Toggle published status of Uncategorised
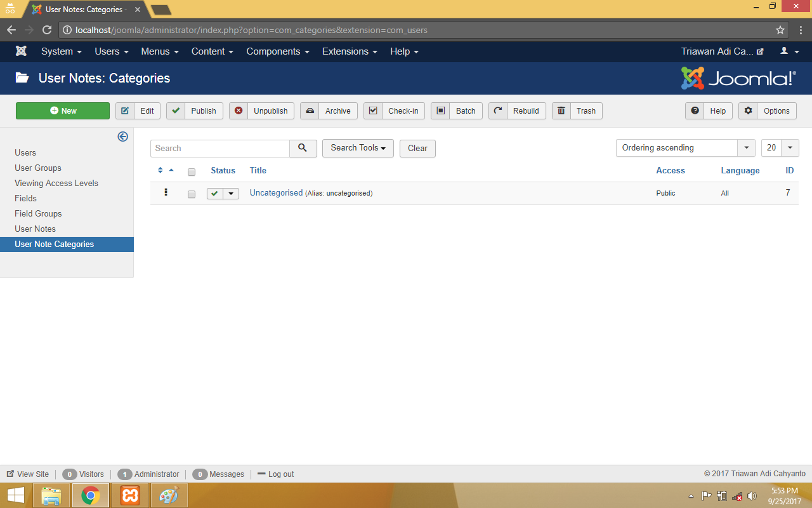The image size is (812, 508). tap(216, 194)
